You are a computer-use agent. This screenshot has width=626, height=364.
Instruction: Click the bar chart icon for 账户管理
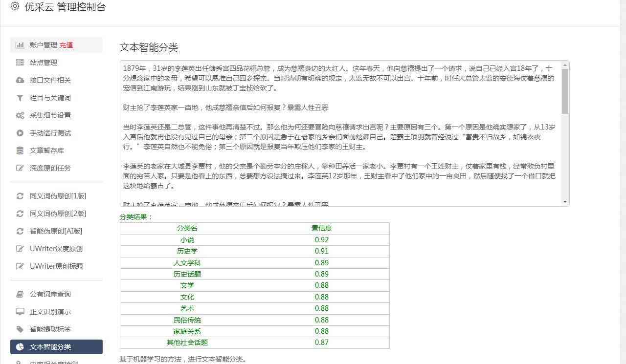coord(20,45)
